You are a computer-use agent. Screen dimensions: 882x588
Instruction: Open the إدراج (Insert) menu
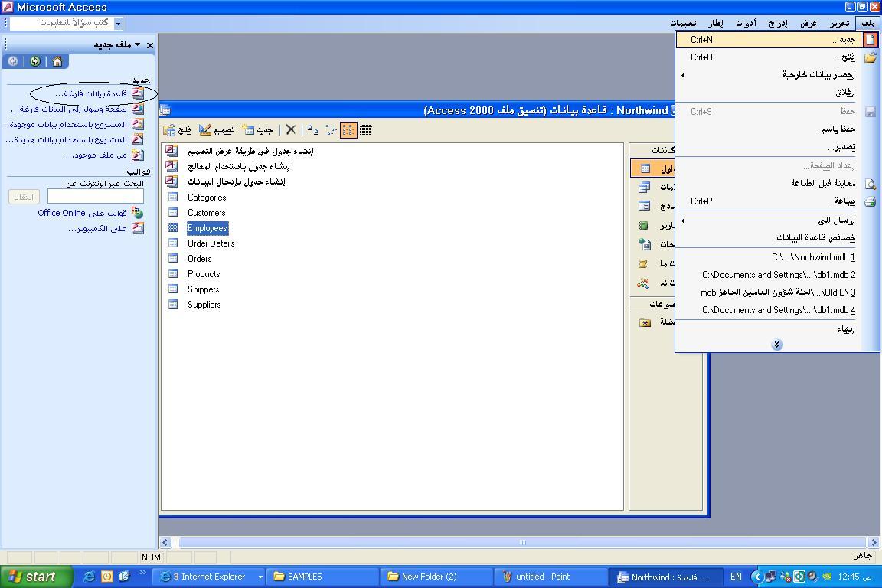coord(778,23)
